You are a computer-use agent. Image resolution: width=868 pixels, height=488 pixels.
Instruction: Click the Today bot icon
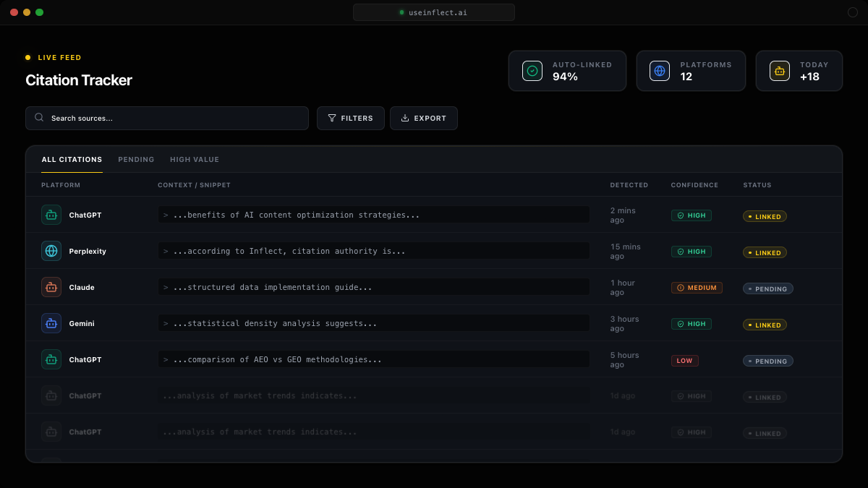779,71
